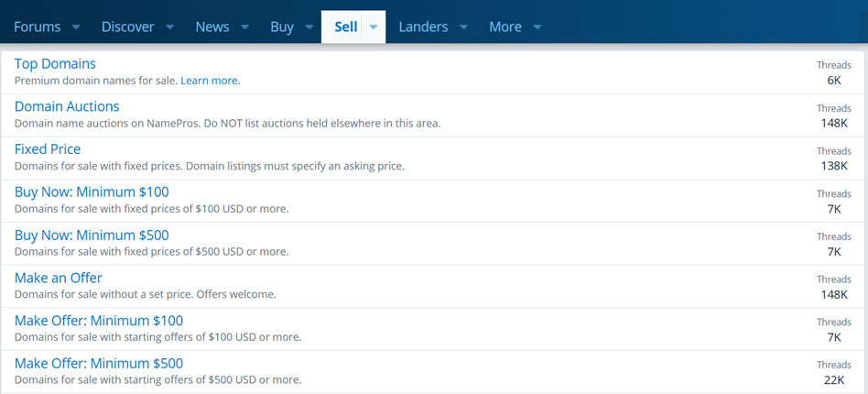Expand the More dropdown arrow
868x394 pixels.
(537, 27)
